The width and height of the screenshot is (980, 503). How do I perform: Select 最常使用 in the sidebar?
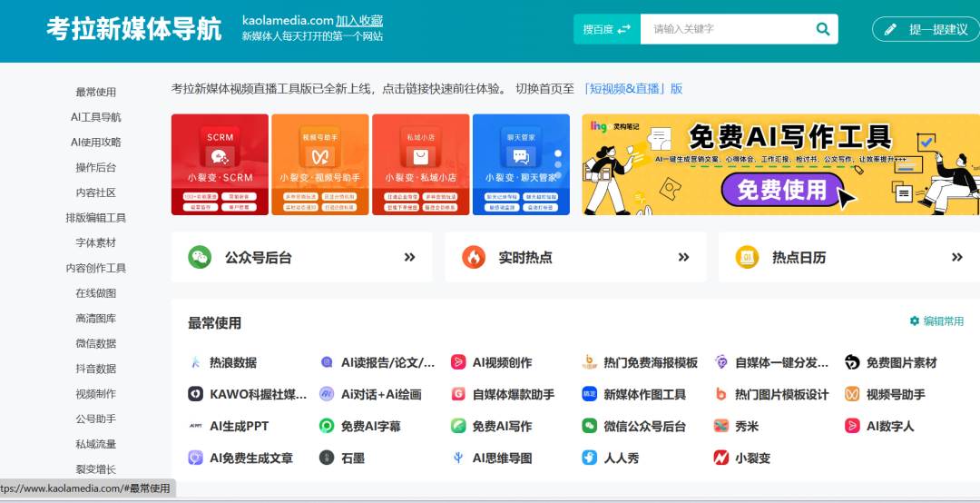(x=95, y=92)
